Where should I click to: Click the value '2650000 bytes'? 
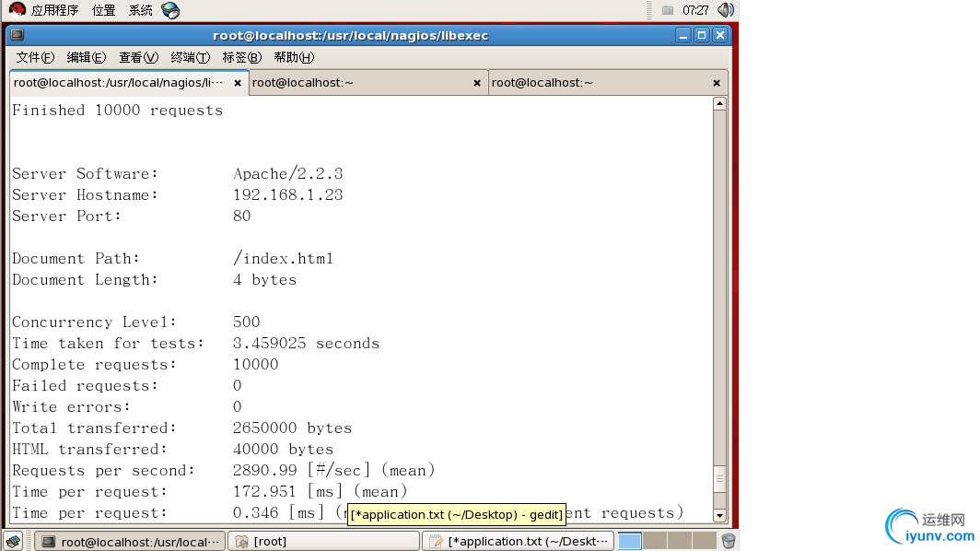click(292, 428)
